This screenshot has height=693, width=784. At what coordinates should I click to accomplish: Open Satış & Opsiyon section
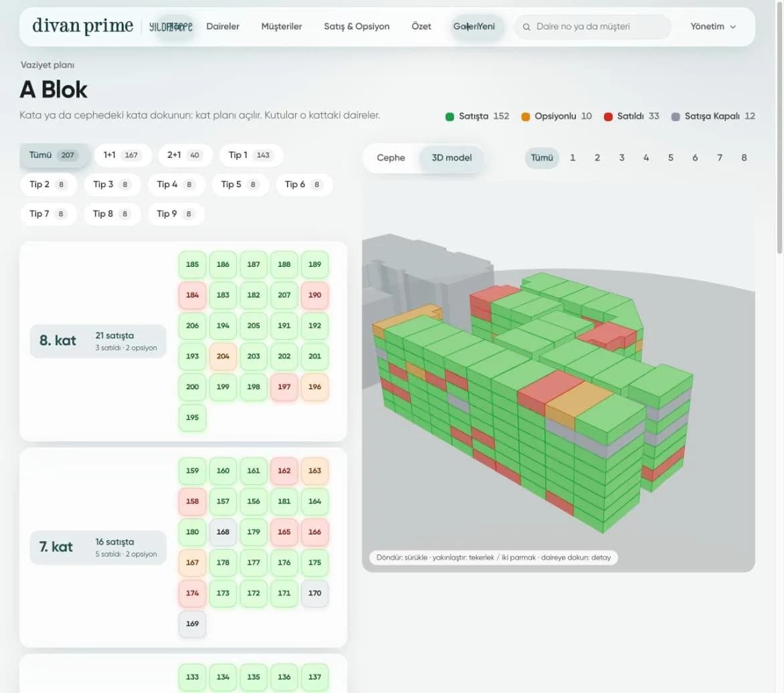(357, 27)
